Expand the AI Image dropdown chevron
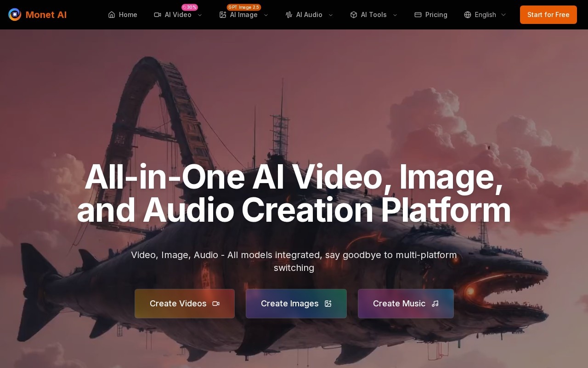Screen dimensions: 588x368 tap(266, 15)
